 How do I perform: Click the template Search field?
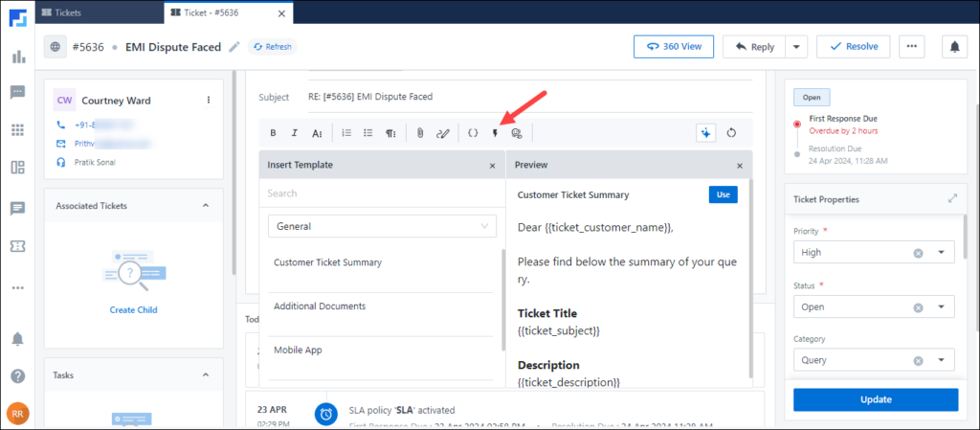[x=382, y=193]
